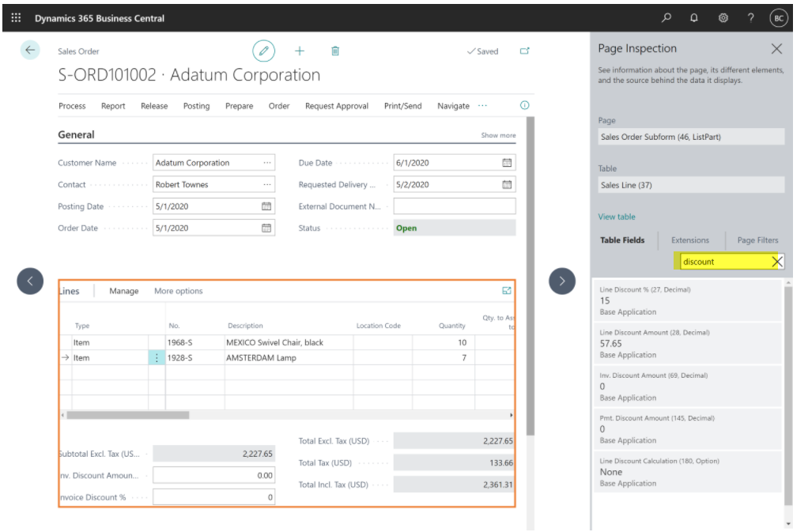Open Customer Name lookup ellipsis

pos(267,163)
